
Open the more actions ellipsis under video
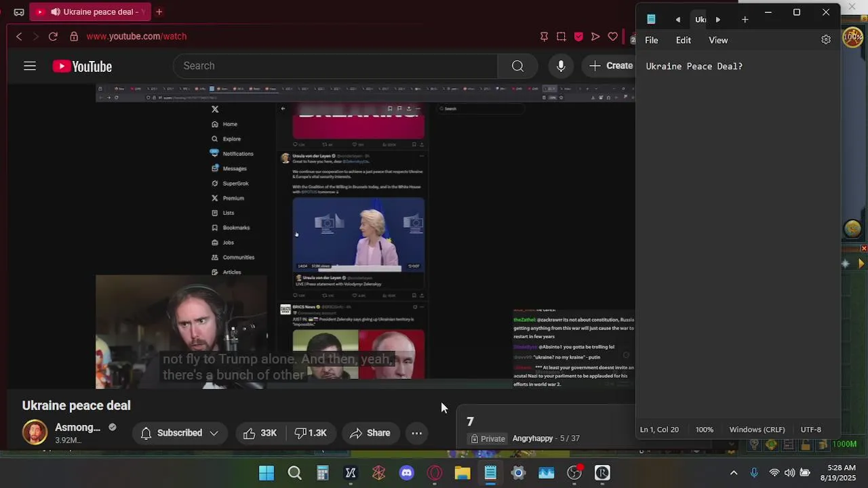[x=417, y=433]
